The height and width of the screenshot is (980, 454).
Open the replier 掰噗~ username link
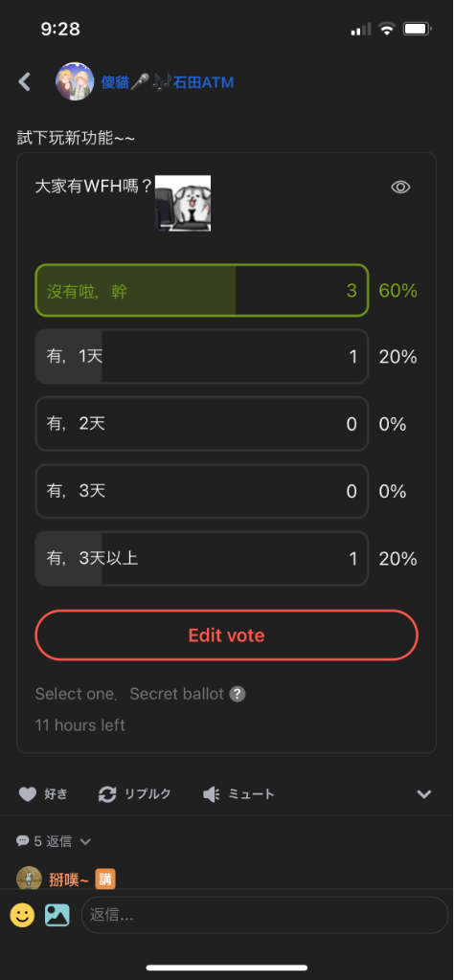[x=69, y=880]
